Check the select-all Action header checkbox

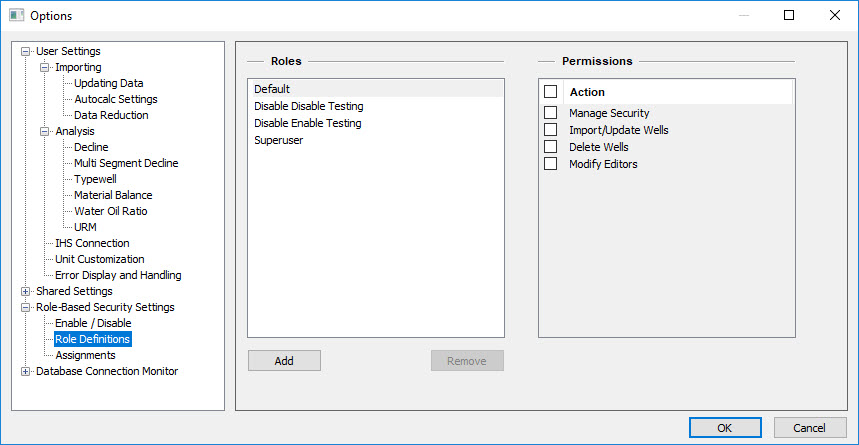click(x=550, y=92)
